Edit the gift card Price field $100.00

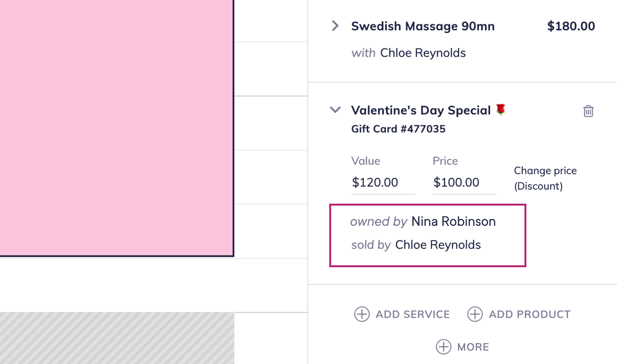464,182
